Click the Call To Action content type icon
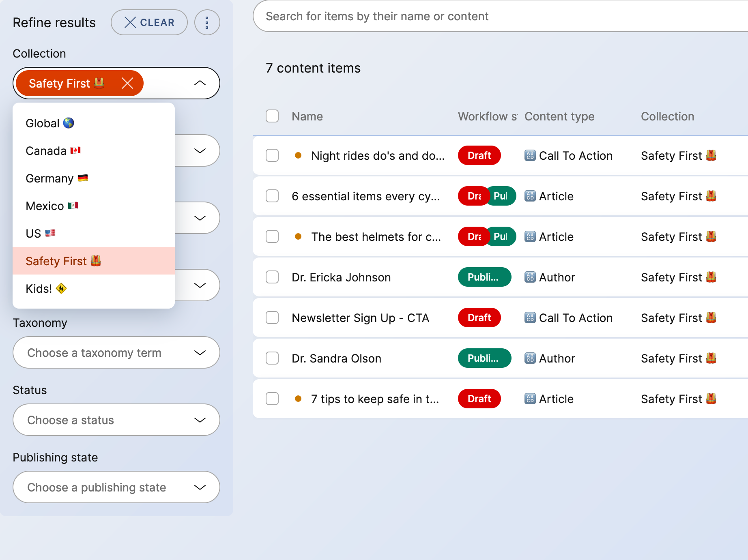The height and width of the screenshot is (560, 748). pos(529,155)
